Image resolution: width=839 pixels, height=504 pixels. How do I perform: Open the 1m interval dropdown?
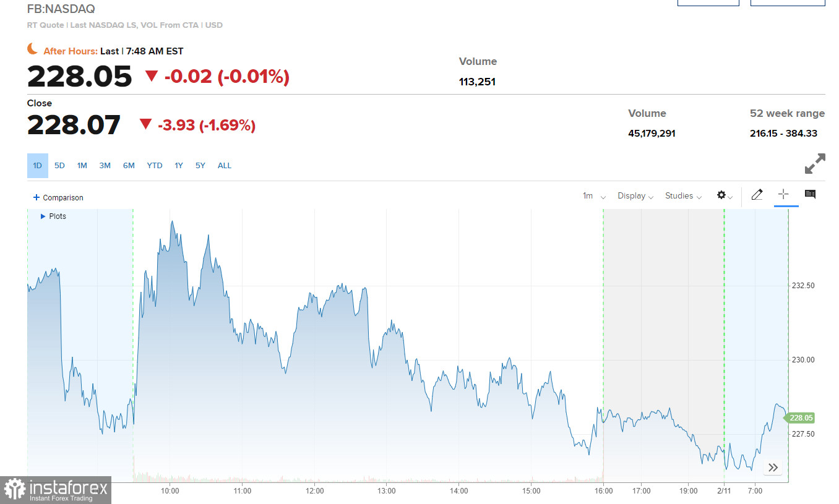point(593,196)
